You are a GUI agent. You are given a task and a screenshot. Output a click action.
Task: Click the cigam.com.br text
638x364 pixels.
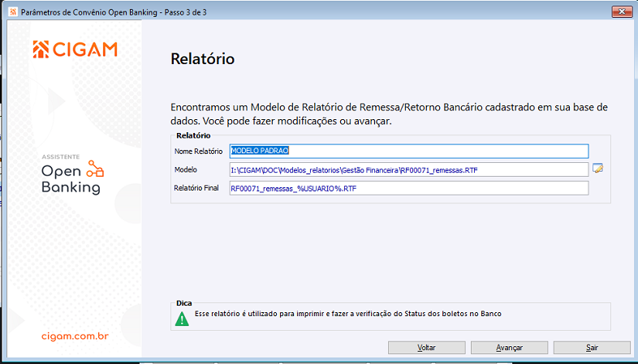75,336
